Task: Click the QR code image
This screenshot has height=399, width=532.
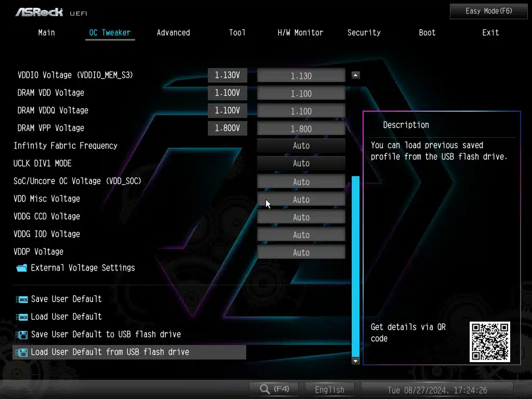Action: coord(489,341)
